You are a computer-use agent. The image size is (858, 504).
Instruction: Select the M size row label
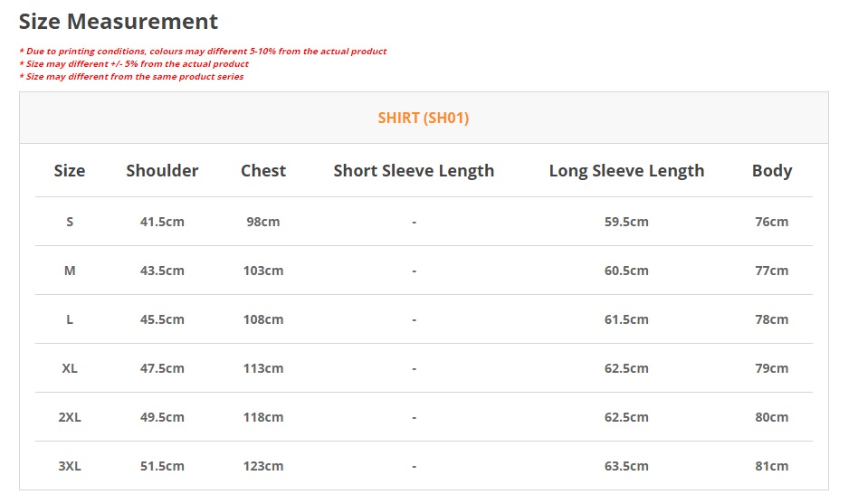click(70, 271)
